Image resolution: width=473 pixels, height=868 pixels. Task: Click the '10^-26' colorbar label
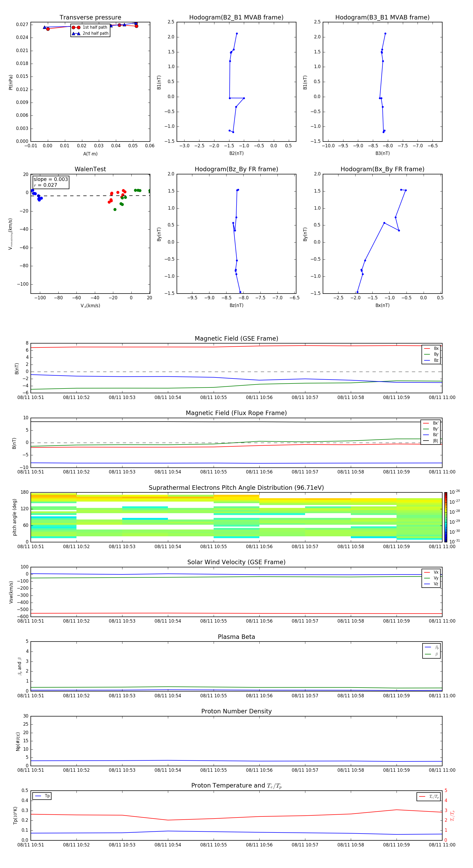(x=455, y=492)
